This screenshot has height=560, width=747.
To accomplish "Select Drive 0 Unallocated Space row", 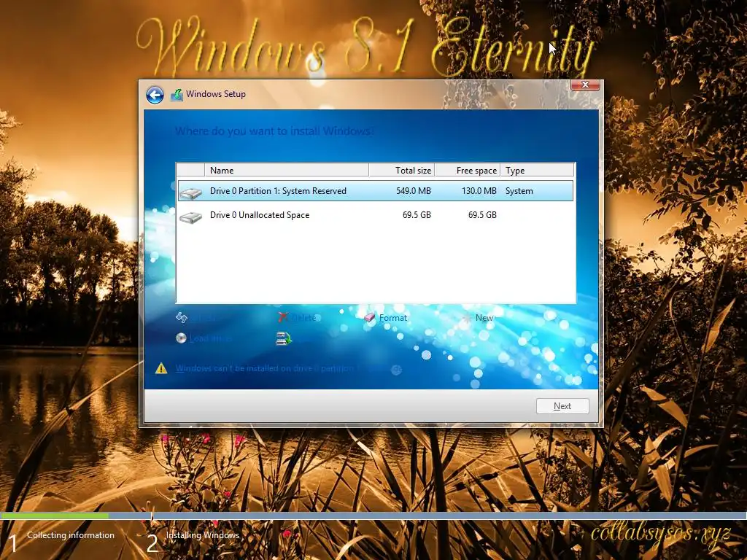I will 376,215.
